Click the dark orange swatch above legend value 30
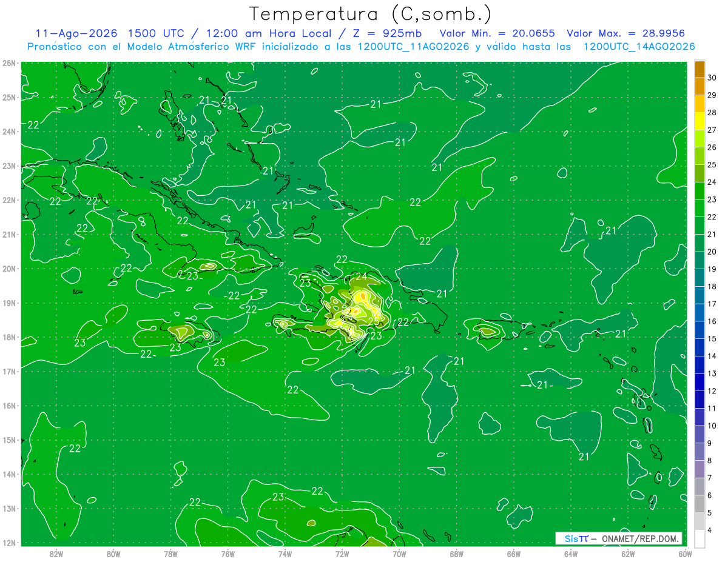Image resolution: width=728 pixels, height=562 pixels. (699, 69)
